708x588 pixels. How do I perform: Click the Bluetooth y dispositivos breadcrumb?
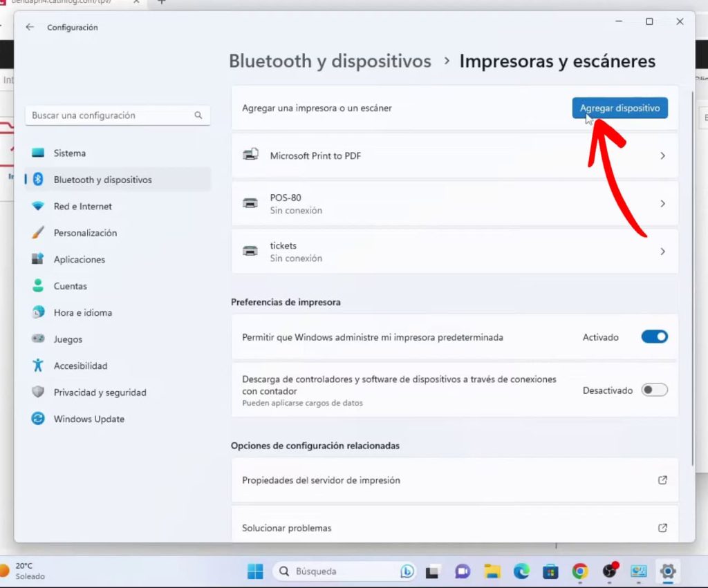click(x=330, y=61)
